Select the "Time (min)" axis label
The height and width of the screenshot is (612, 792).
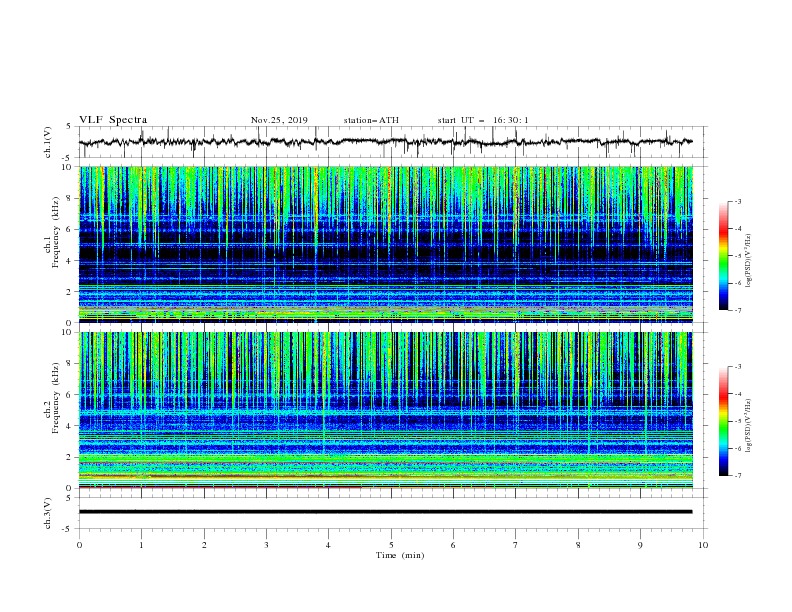point(400,555)
